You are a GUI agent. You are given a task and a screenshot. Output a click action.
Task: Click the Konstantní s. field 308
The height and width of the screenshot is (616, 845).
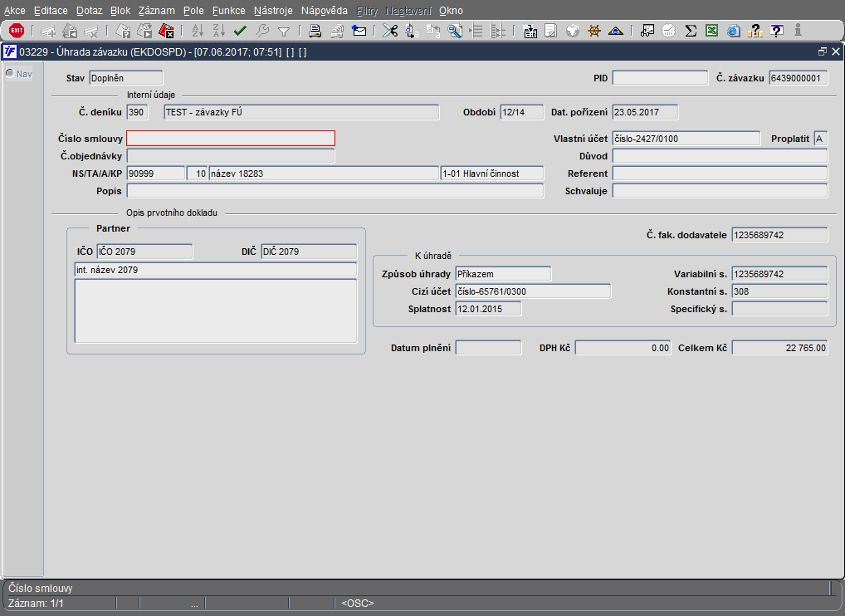779,291
